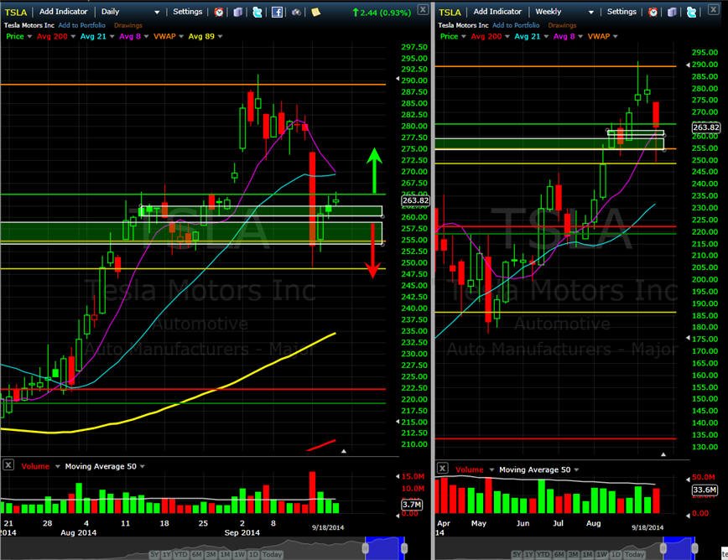The height and width of the screenshot is (560, 728).
Task: Click Daily chart blue range navigator window
Action: coord(385,548)
